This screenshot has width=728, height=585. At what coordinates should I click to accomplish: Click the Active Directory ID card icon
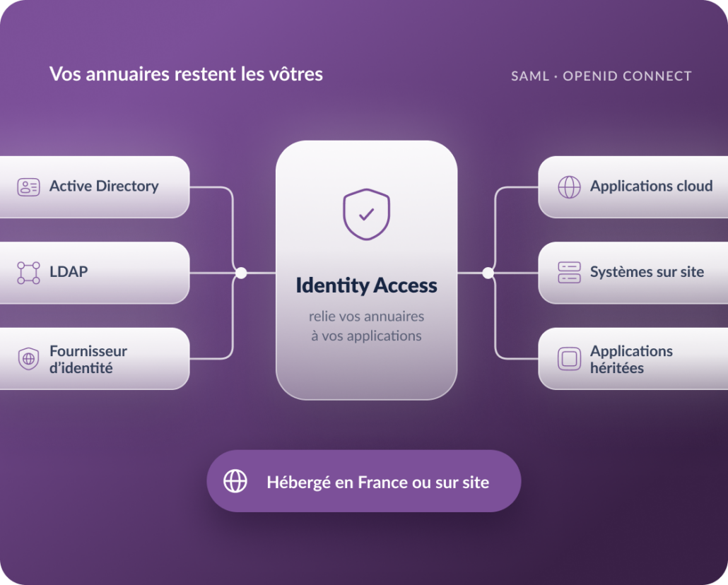tap(28, 187)
